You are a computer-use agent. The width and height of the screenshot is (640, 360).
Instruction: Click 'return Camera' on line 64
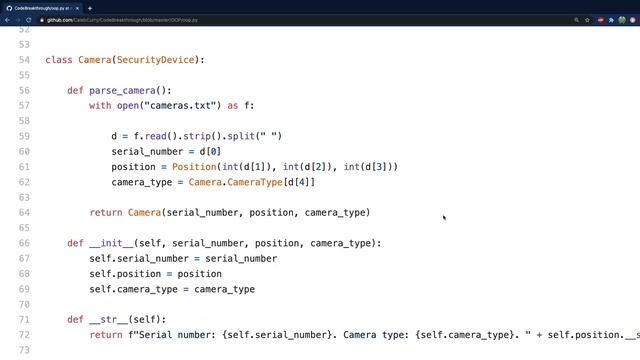pyautogui.click(x=125, y=212)
